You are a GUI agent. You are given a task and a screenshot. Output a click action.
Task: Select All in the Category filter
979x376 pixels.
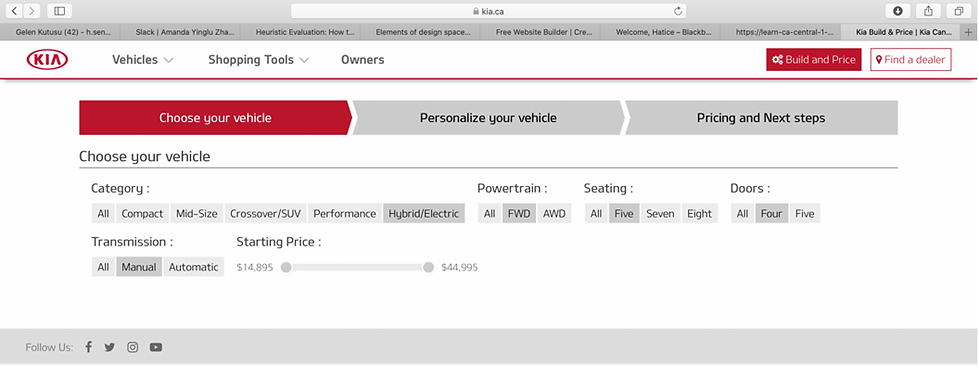pyautogui.click(x=103, y=214)
